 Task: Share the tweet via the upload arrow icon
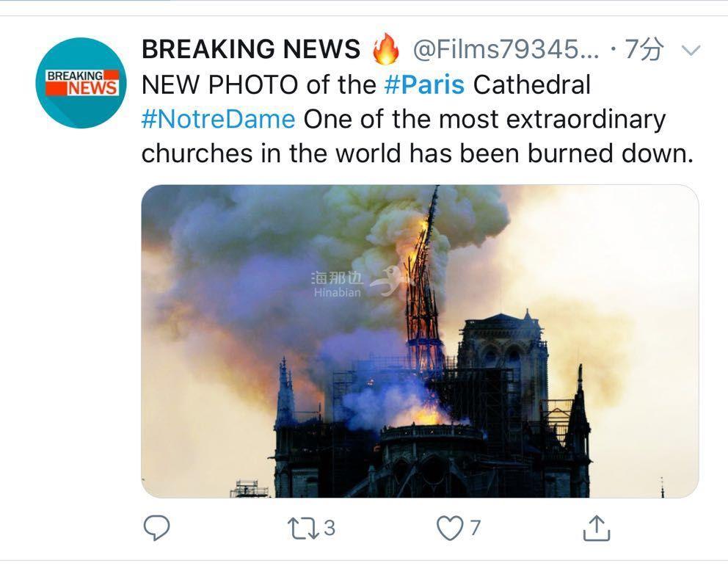point(596,528)
